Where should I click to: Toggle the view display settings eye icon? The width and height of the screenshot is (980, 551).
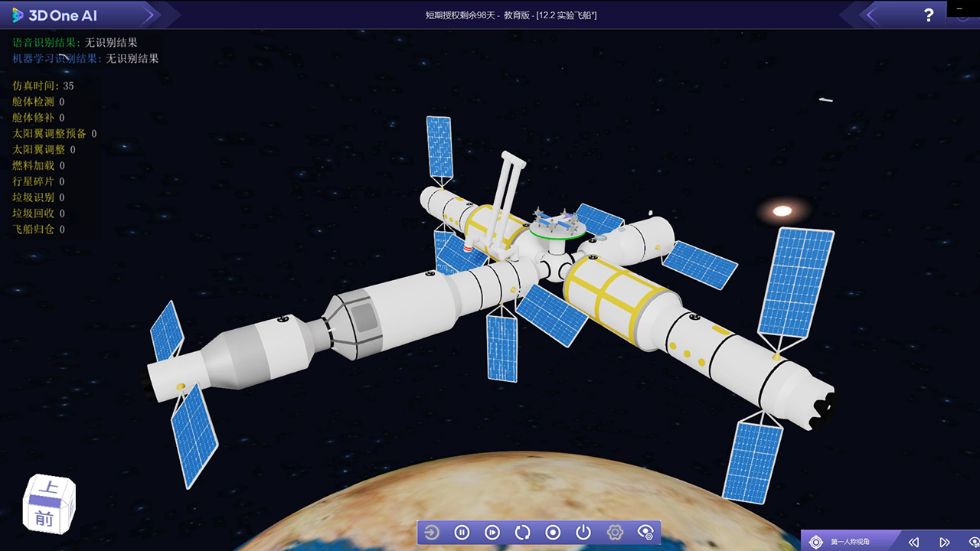645,533
